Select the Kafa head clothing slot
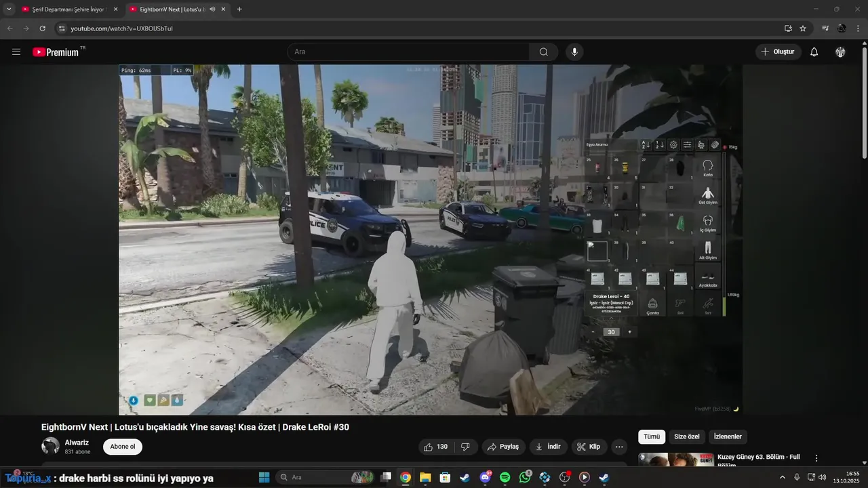The image size is (868, 488). (x=708, y=168)
